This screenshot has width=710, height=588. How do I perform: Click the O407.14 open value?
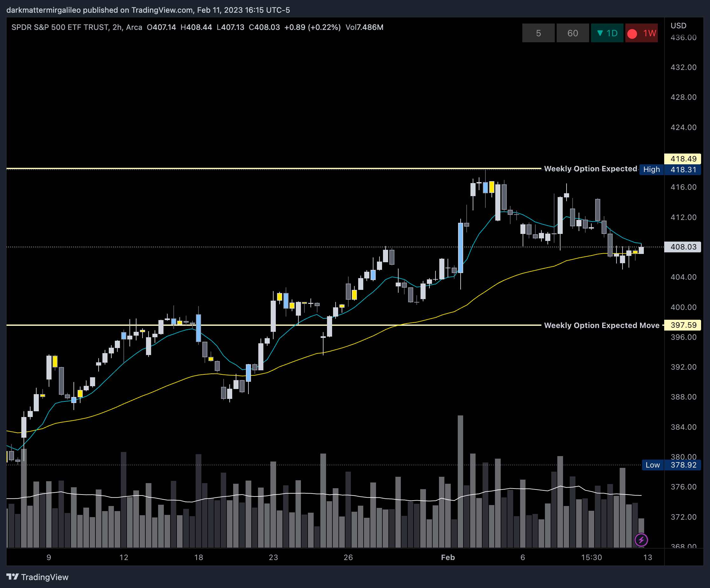[161, 27]
